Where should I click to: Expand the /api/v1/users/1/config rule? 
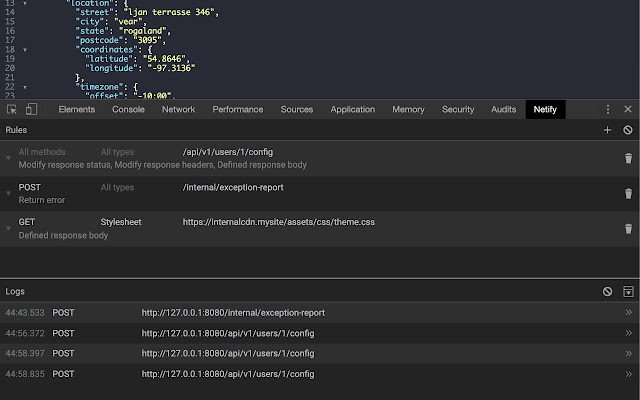[x=9, y=158]
